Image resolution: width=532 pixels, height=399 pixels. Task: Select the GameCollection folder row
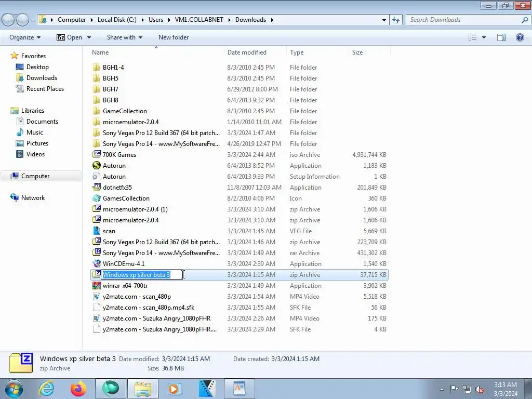[x=240, y=111]
